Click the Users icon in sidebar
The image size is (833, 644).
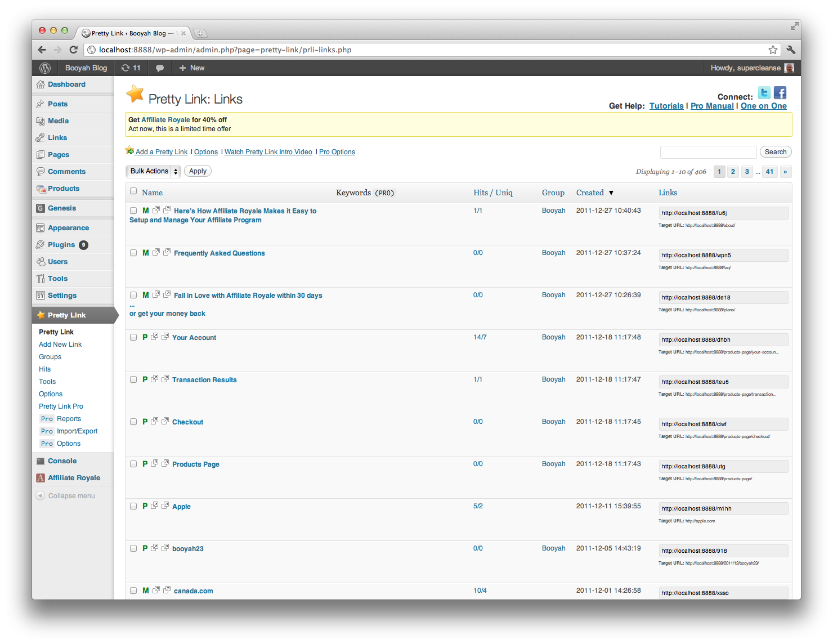click(41, 262)
